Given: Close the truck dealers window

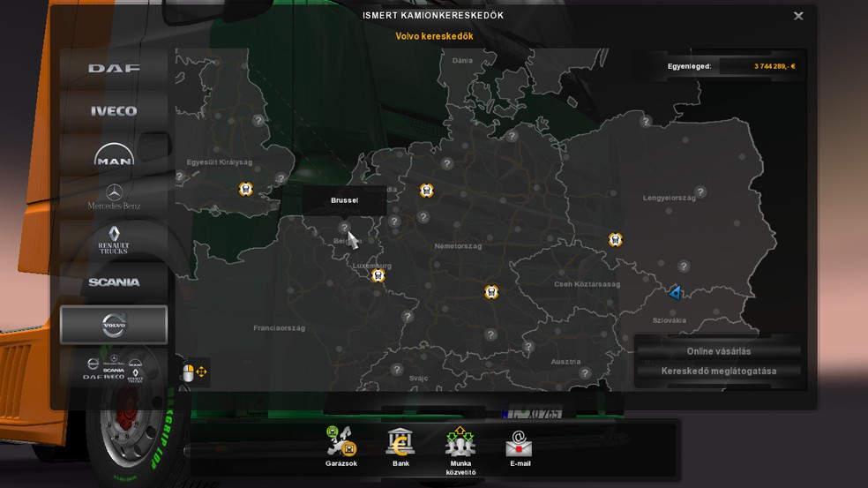Looking at the screenshot, I should (798, 16).
